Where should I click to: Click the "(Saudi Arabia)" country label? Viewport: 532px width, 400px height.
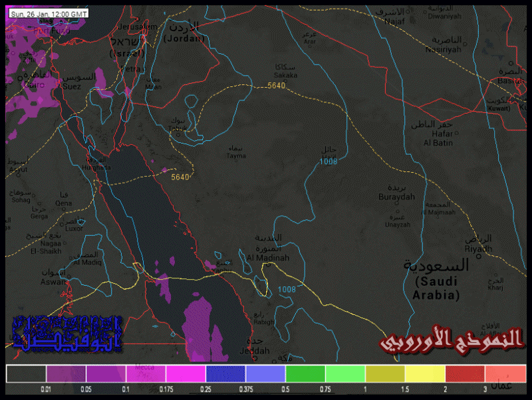[x=436, y=288]
